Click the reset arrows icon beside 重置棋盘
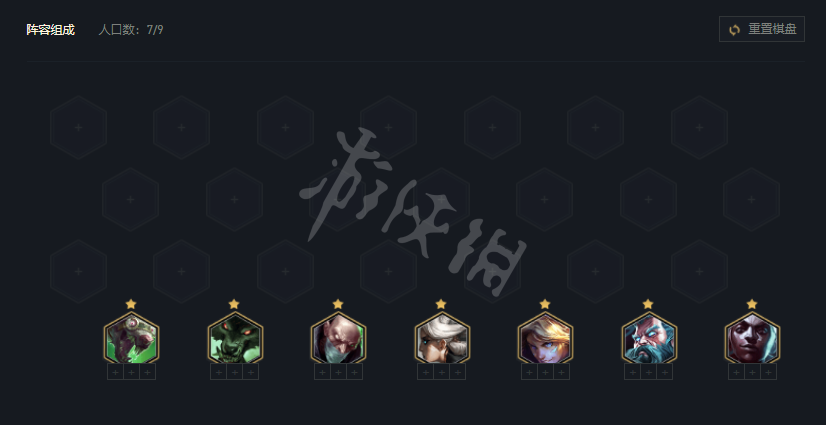This screenshot has height=425, width=826. [734, 29]
